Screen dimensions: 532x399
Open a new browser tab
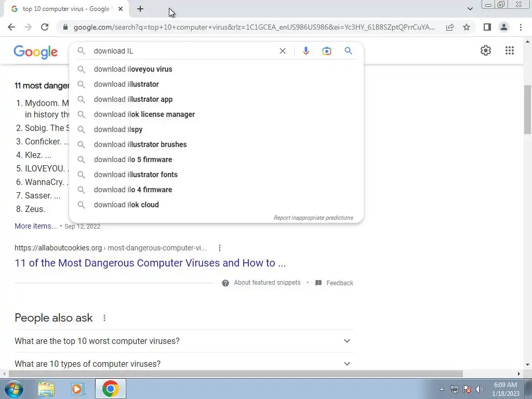[x=140, y=9]
